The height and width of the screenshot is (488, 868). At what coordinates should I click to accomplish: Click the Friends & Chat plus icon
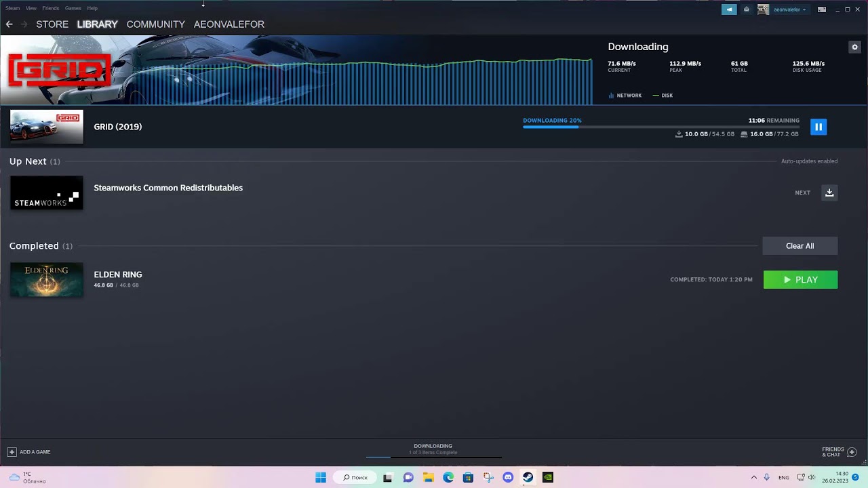pos(852,452)
